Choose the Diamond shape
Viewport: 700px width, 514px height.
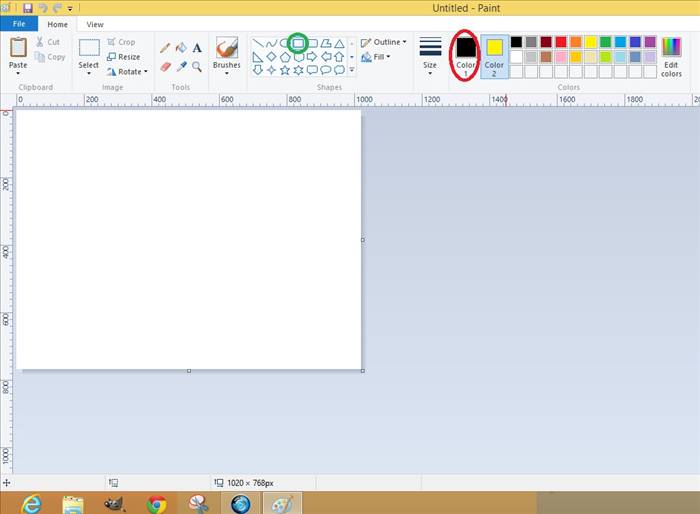point(271,57)
